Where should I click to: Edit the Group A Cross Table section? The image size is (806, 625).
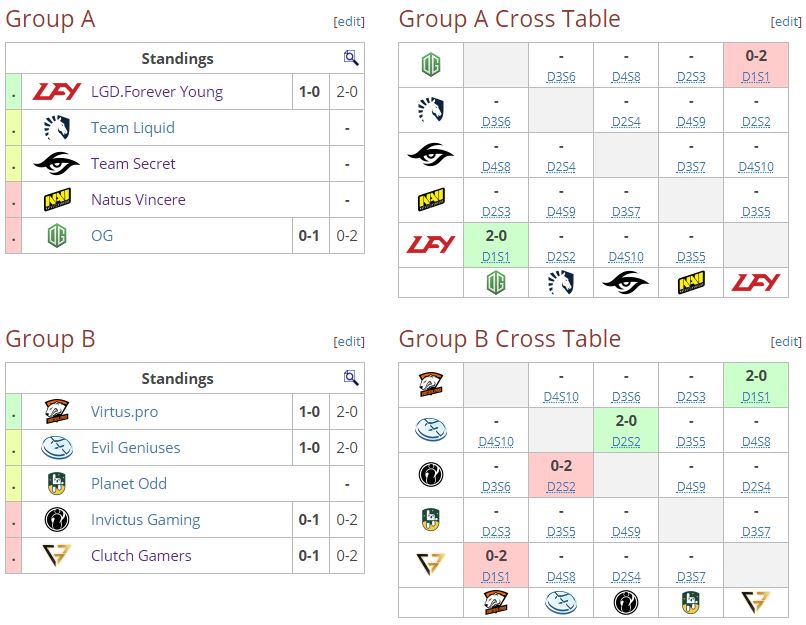pyautogui.click(x=786, y=21)
